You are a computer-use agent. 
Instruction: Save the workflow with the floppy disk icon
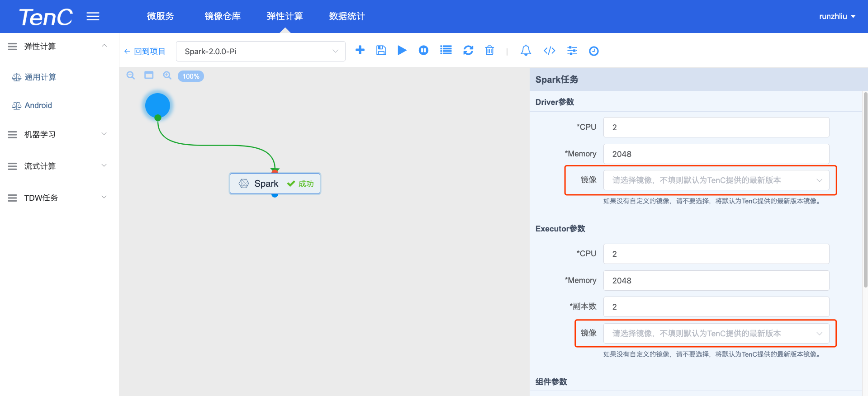pyautogui.click(x=381, y=50)
